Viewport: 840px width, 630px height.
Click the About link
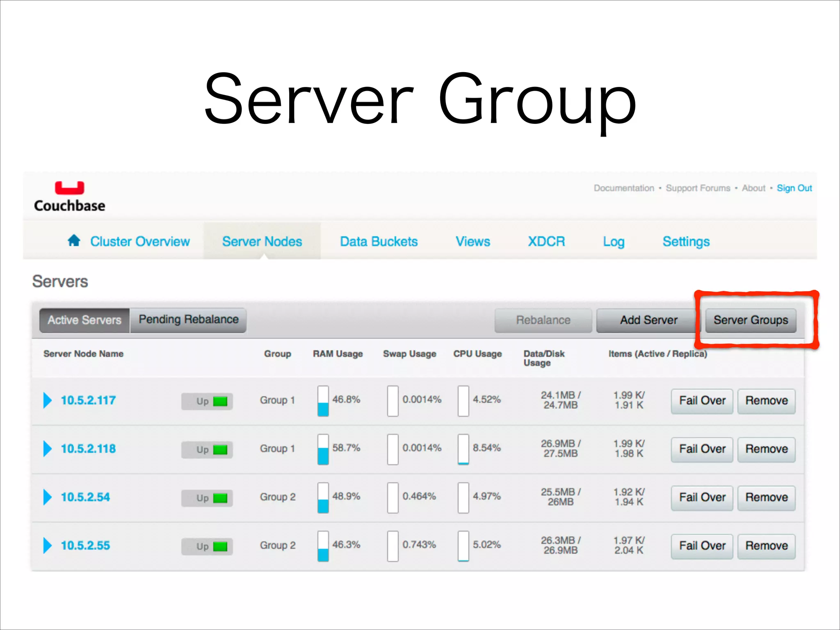[x=753, y=188]
